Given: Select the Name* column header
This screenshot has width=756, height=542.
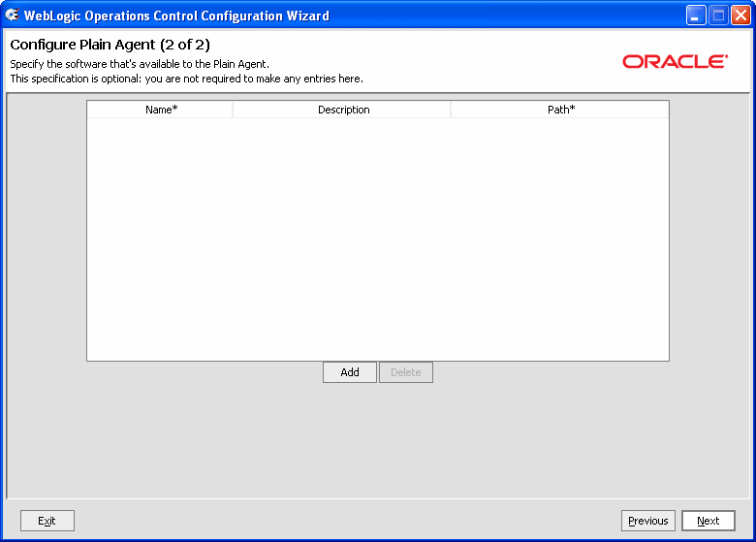Looking at the screenshot, I should (x=161, y=110).
